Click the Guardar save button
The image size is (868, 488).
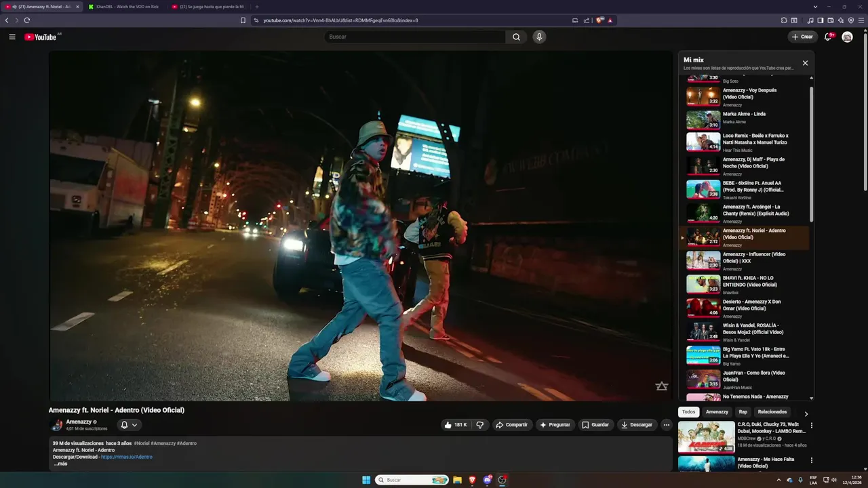[x=595, y=425]
